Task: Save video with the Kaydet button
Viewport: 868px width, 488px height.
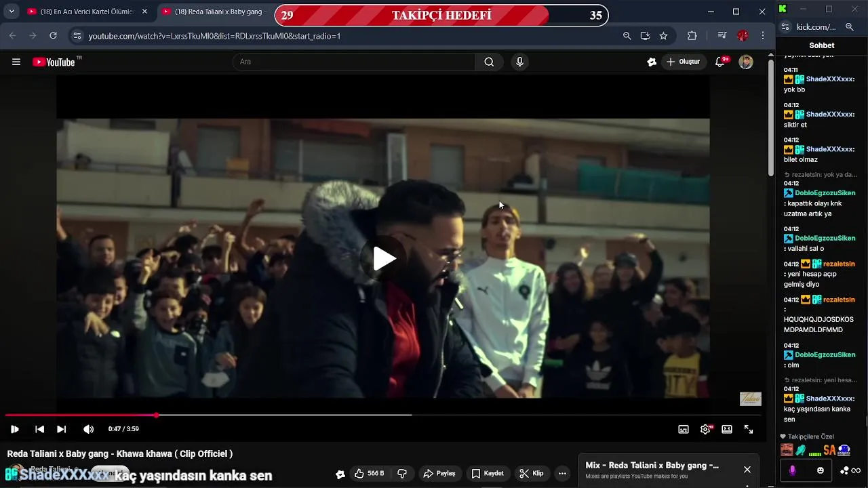Action: (x=488, y=474)
